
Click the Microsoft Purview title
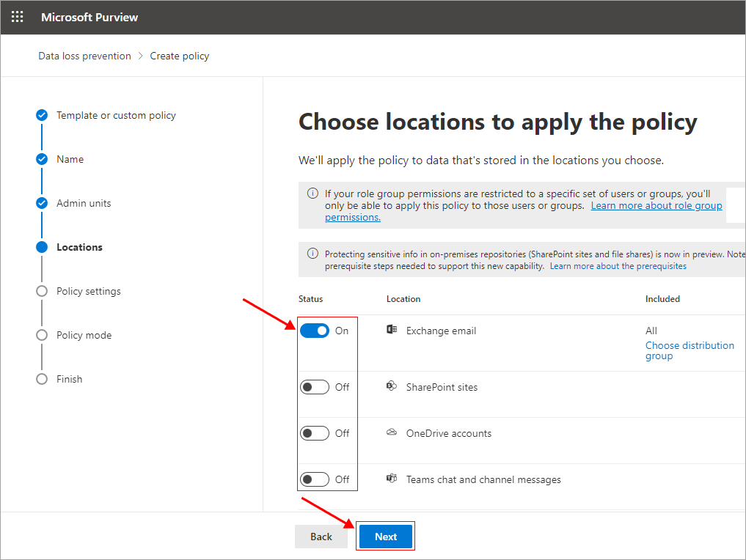click(89, 17)
